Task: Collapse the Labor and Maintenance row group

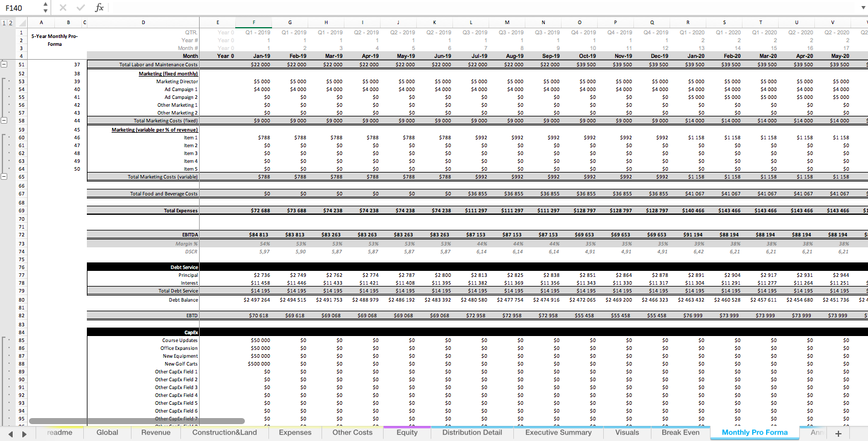Action: [x=4, y=63]
